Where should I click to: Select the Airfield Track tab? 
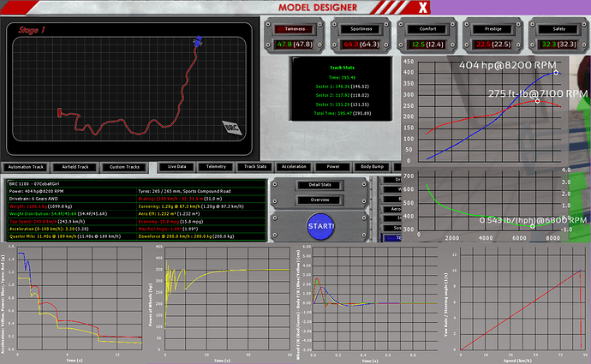coord(75,167)
